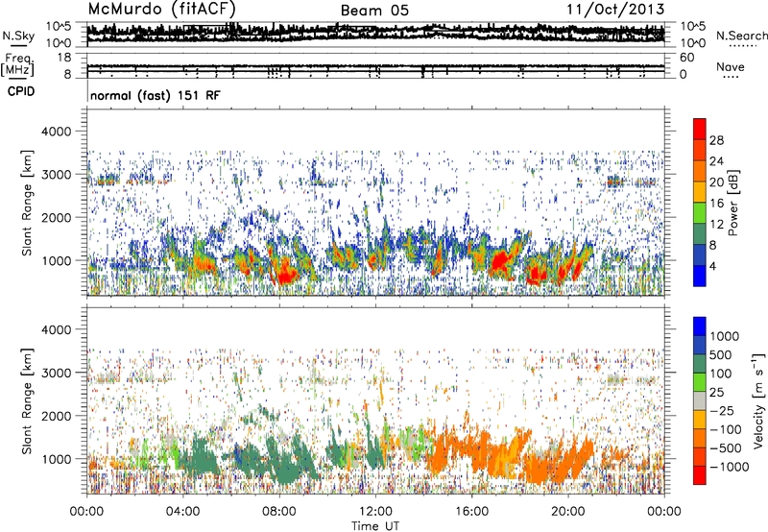768x532 pixels.
Task: Click the 'Beam 05' label
Action: (374, 11)
